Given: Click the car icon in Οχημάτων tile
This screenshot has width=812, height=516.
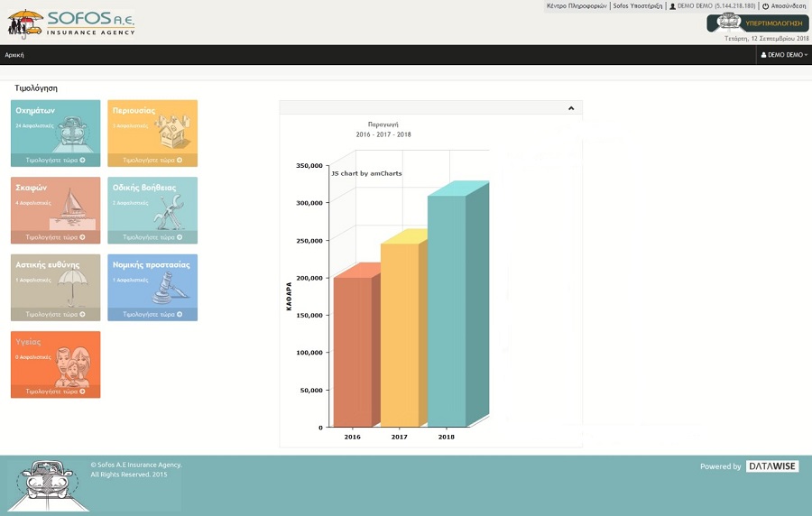Looking at the screenshot, I should pyautogui.click(x=72, y=134).
